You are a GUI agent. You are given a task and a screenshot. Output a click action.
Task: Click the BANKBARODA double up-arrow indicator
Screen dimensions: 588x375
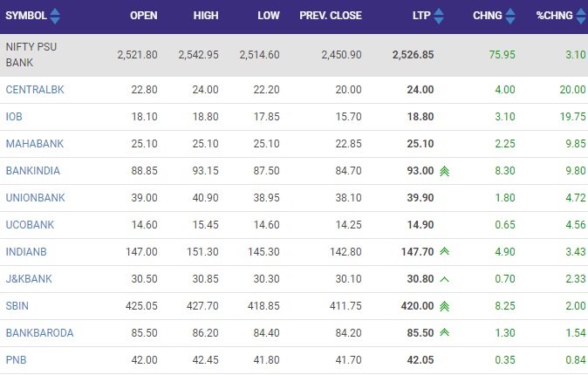point(444,332)
